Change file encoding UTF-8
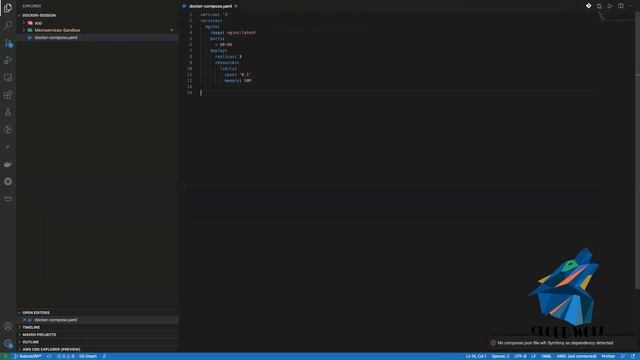The image size is (640, 360). pos(520,356)
